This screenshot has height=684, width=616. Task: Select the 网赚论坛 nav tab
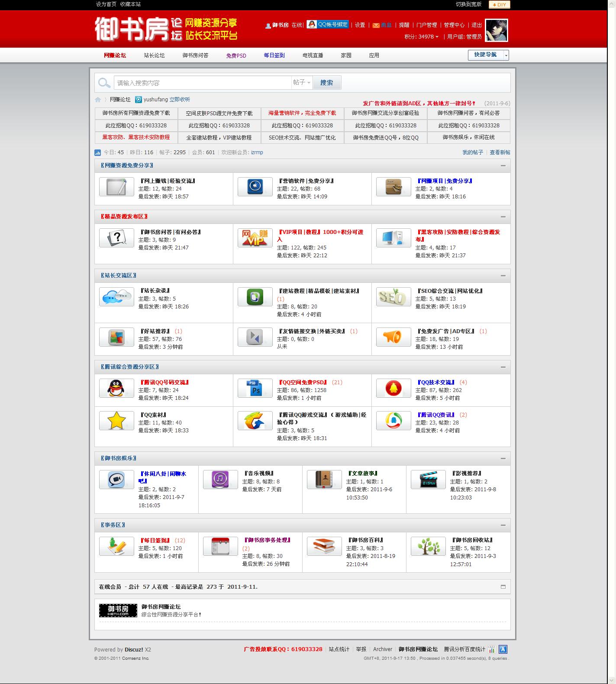coord(115,55)
